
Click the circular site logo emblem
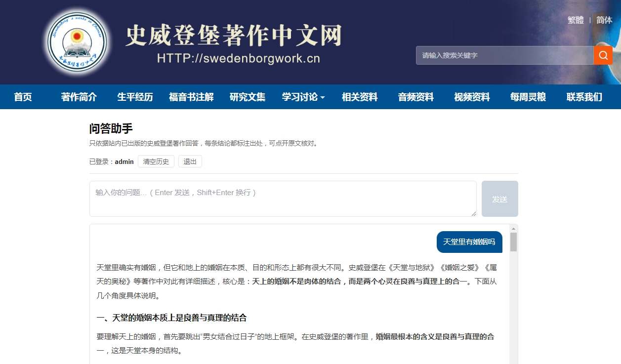pyautogui.click(x=77, y=42)
